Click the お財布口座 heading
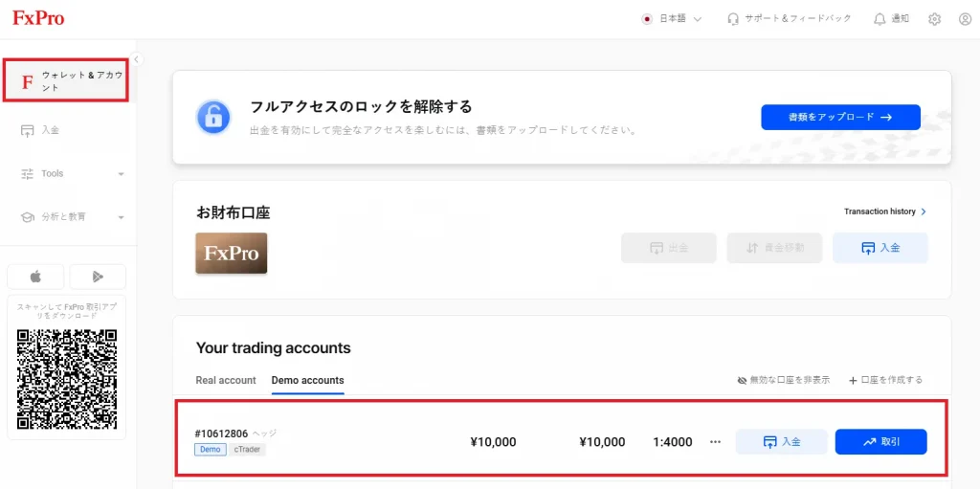 tap(234, 212)
